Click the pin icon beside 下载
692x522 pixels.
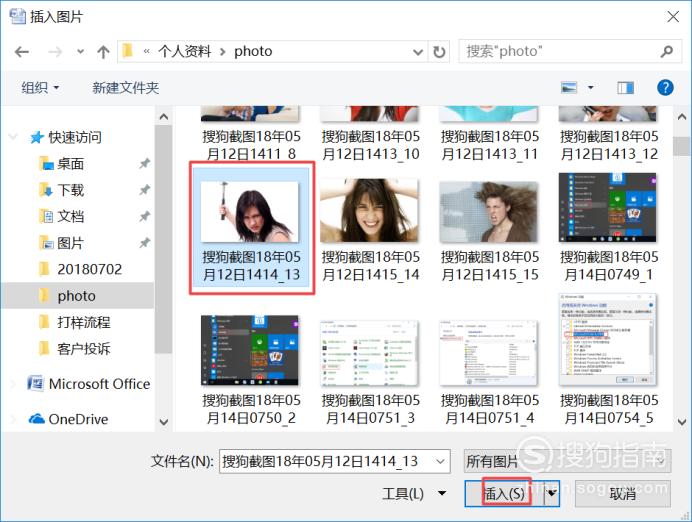(x=145, y=190)
